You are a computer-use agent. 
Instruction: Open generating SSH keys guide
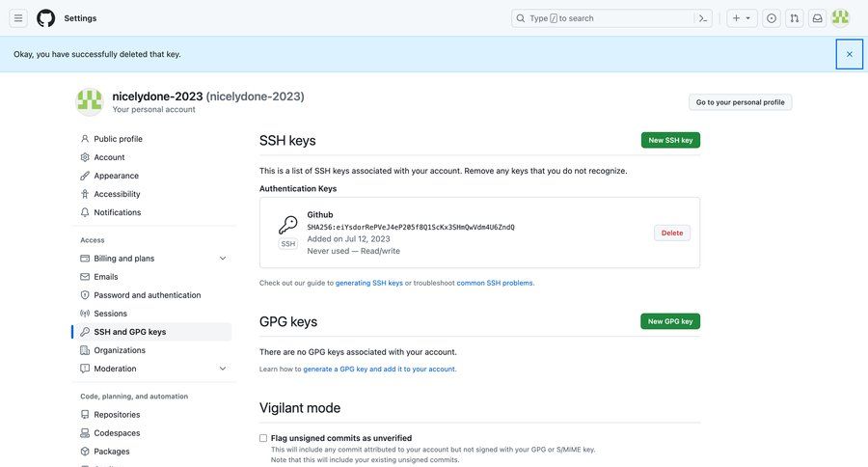(x=369, y=283)
